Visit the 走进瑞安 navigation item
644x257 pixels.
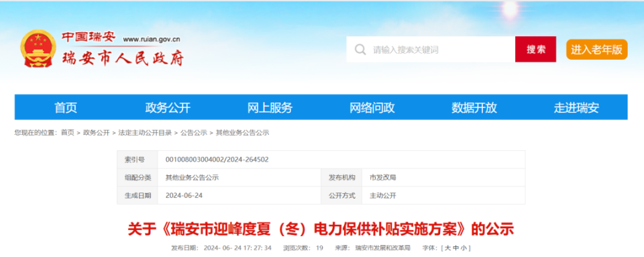pos(577,107)
